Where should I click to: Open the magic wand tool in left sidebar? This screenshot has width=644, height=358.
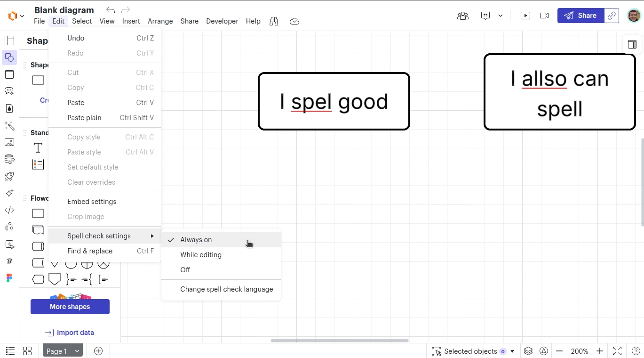9,125
